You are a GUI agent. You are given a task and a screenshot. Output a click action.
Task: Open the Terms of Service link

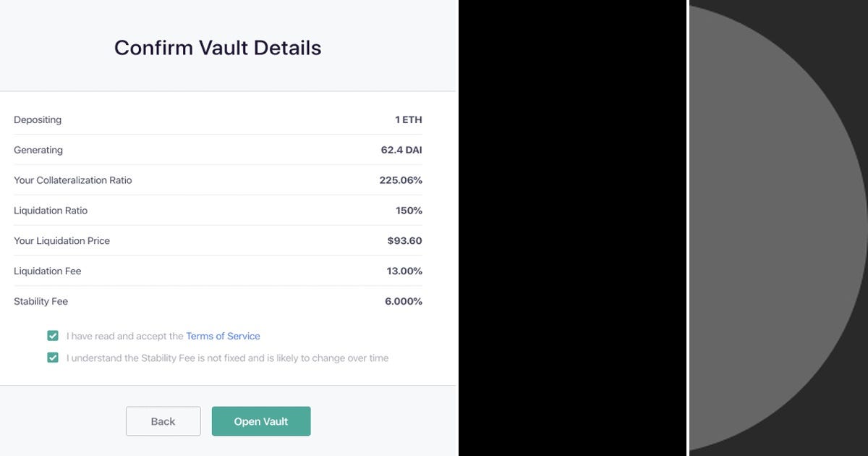pyautogui.click(x=223, y=336)
